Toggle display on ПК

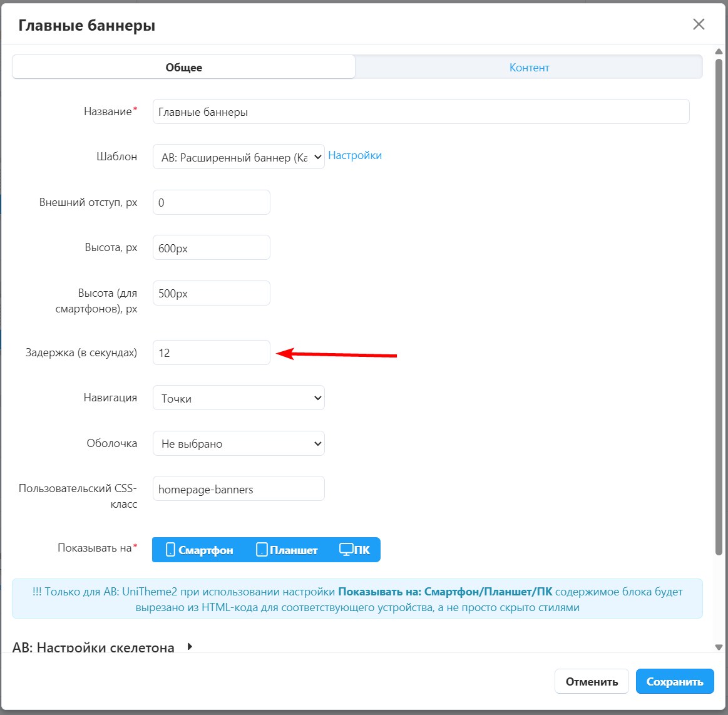(x=354, y=550)
